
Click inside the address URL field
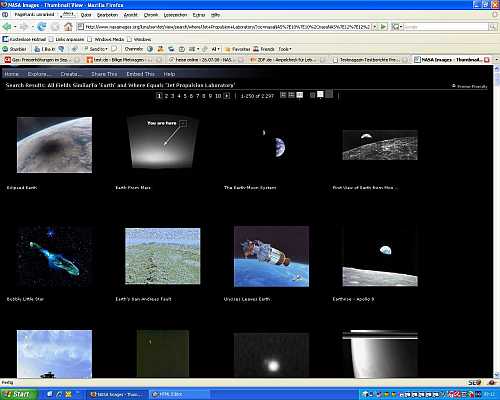pyautogui.click(x=228, y=27)
